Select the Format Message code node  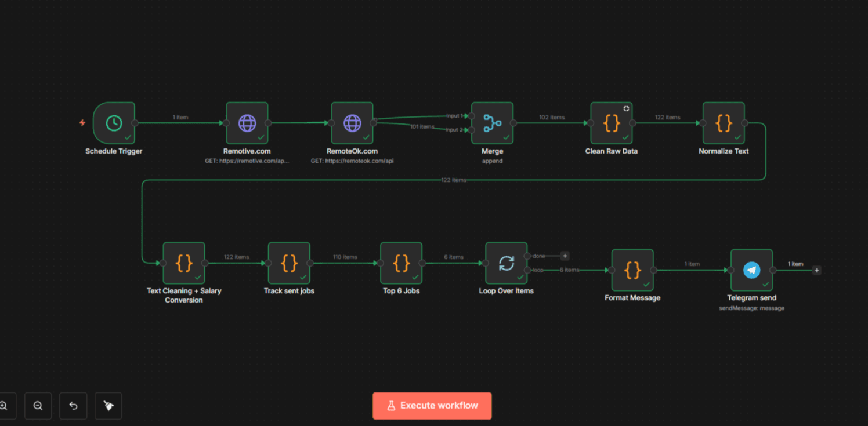click(x=632, y=270)
